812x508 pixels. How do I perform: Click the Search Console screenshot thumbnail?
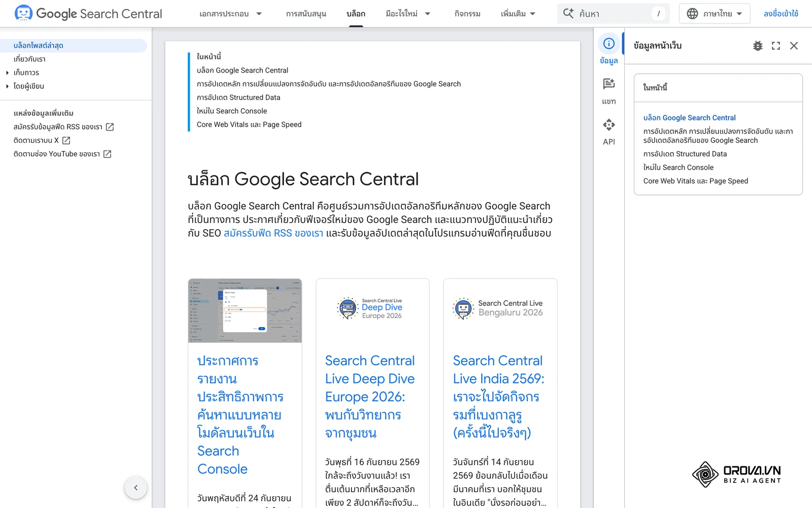click(x=245, y=311)
